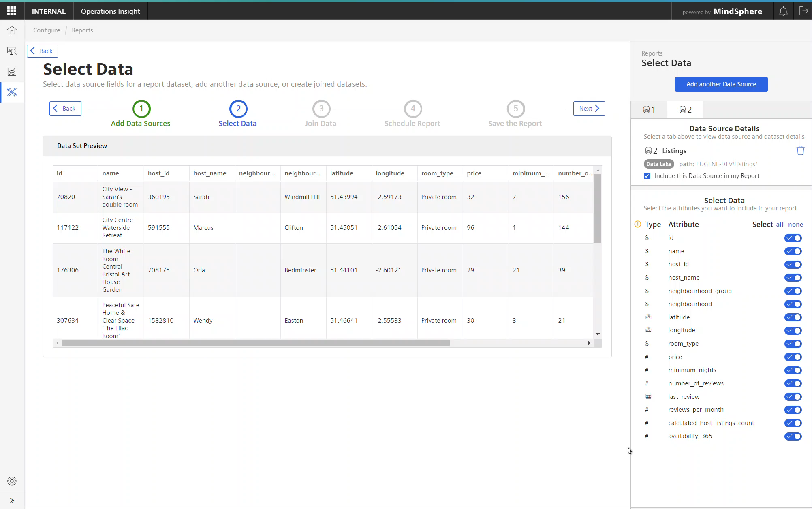
Task: Go to step 1 Add Data Sources
Action: click(x=141, y=109)
